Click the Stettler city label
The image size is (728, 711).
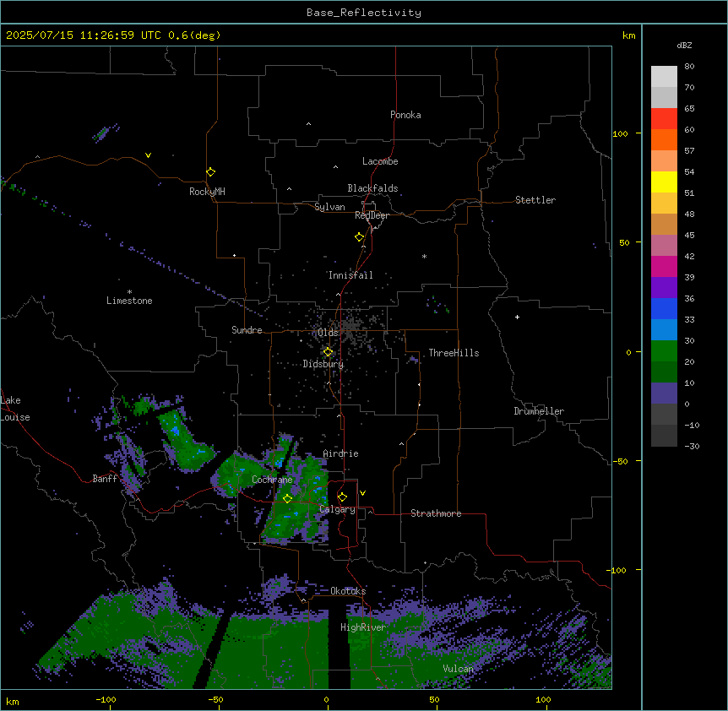tap(535, 200)
